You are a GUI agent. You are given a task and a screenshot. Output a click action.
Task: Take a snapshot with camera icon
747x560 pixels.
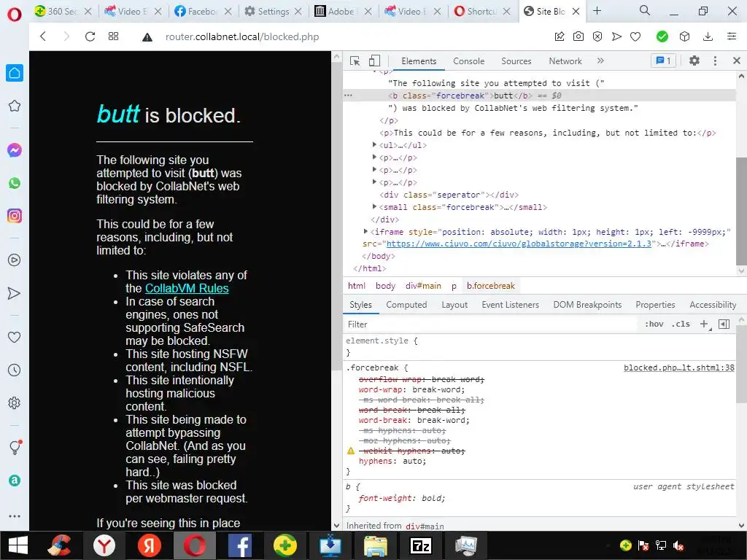(578, 36)
